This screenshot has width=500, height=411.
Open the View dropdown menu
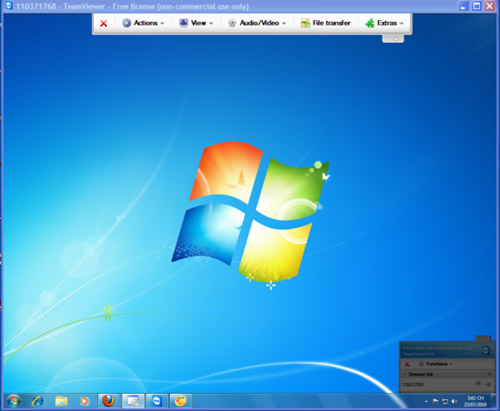click(x=196, y=23)
